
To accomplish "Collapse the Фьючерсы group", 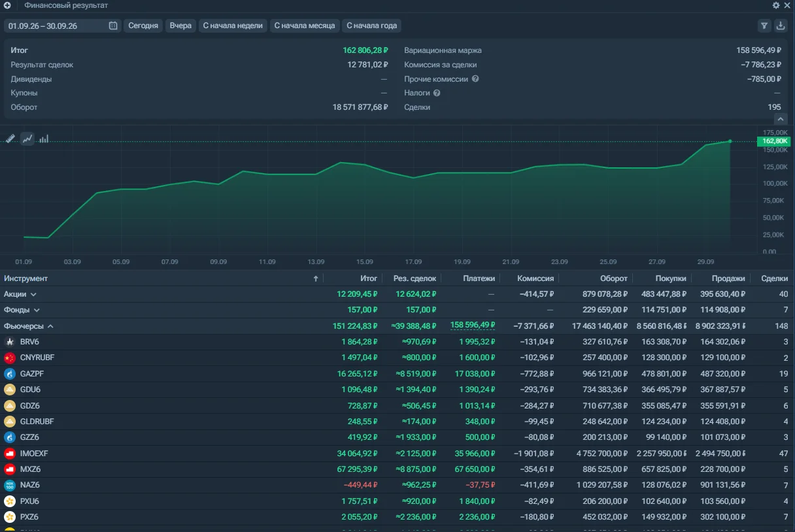I will pos(50,326).
